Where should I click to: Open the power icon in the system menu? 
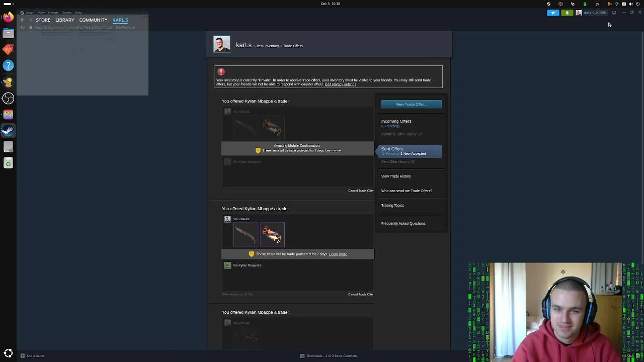click(638, 4)
